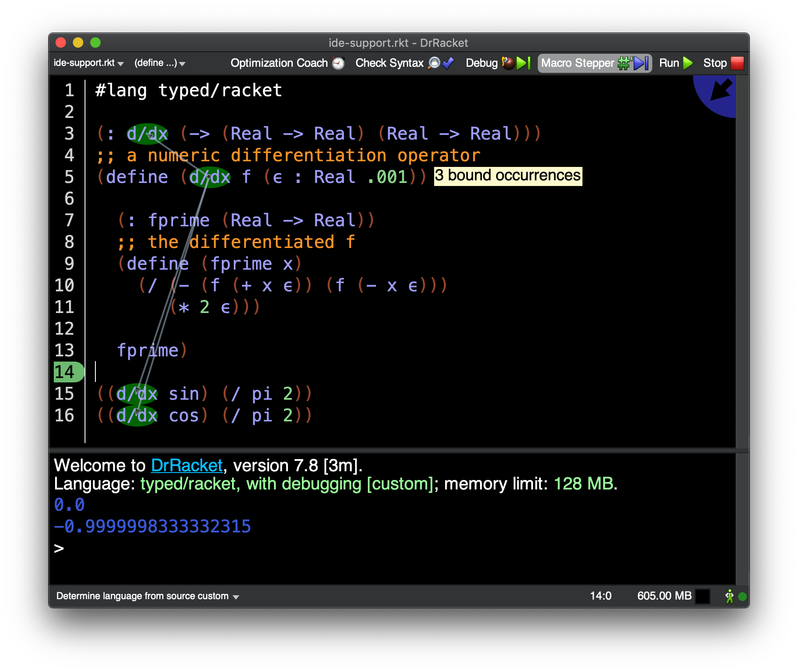Click the 605.00 MB memory usage readout
Screen dimensions: 798x672
tap(664, 596)
